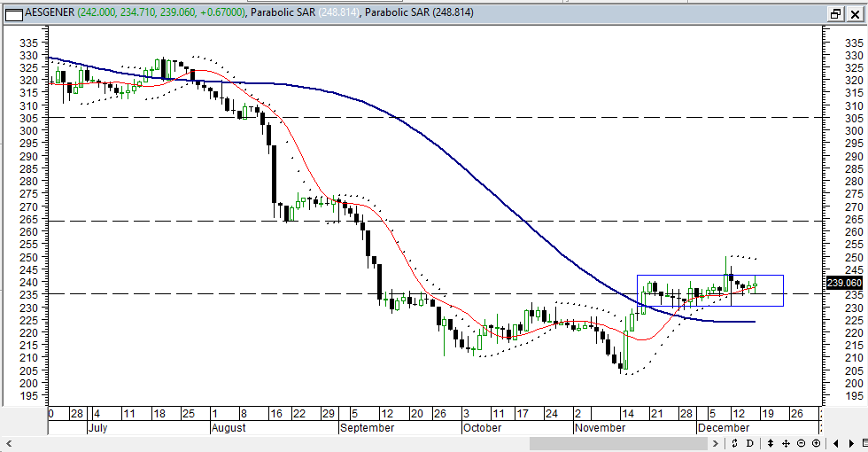The width and height of the screenshot is (868, 452).
Task: Click the AESGENER price label in title
Action: (135, 12)
